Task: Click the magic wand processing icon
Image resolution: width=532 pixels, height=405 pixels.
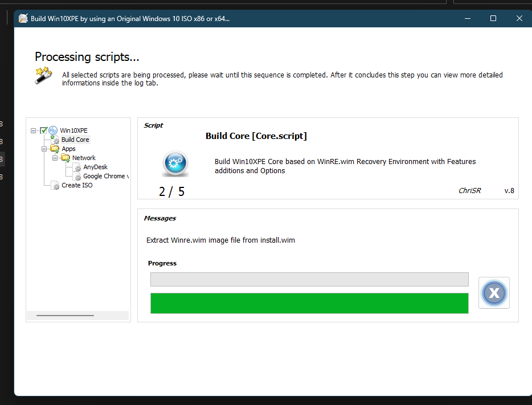Action: click(x=43, y=75)
